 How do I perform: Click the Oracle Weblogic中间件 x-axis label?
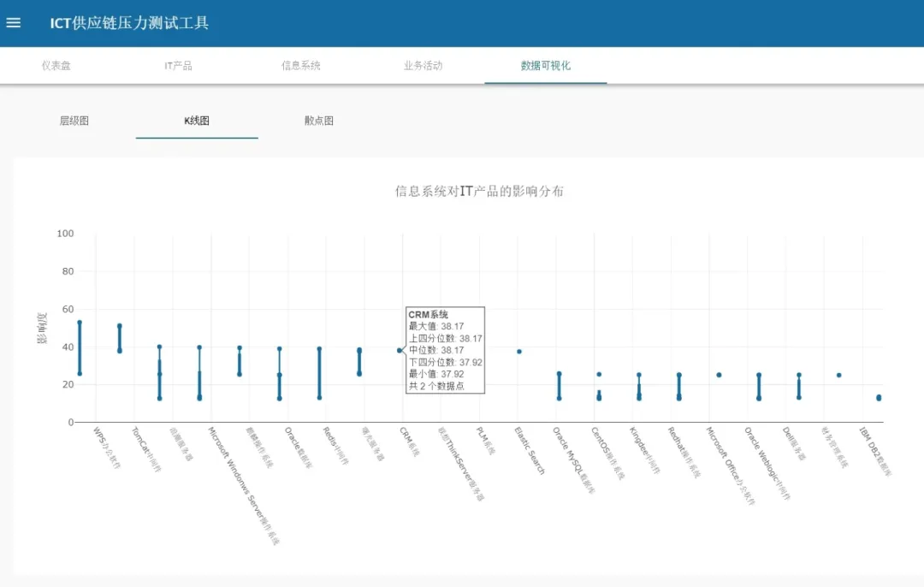[x=767, y=464]
